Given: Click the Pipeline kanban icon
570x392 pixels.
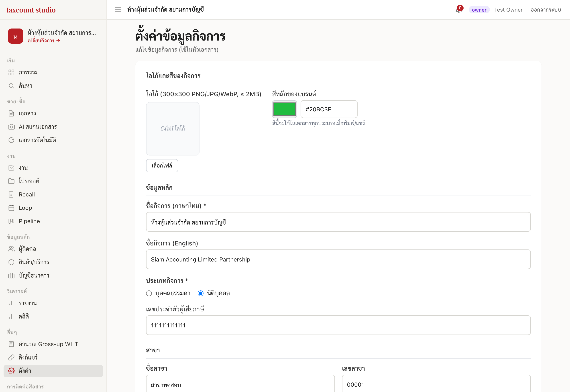Looking at the screenshot, I should (x=11, y=221).
